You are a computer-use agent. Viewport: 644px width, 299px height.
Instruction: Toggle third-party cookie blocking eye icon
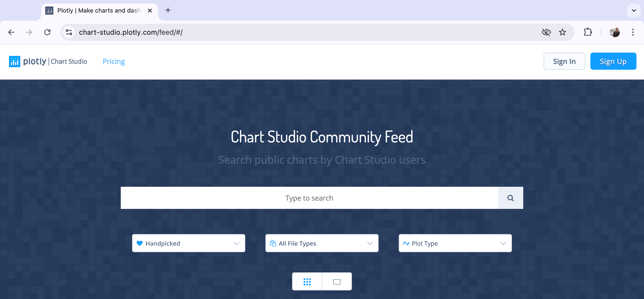pyautogui.click(x=546, y=32)
